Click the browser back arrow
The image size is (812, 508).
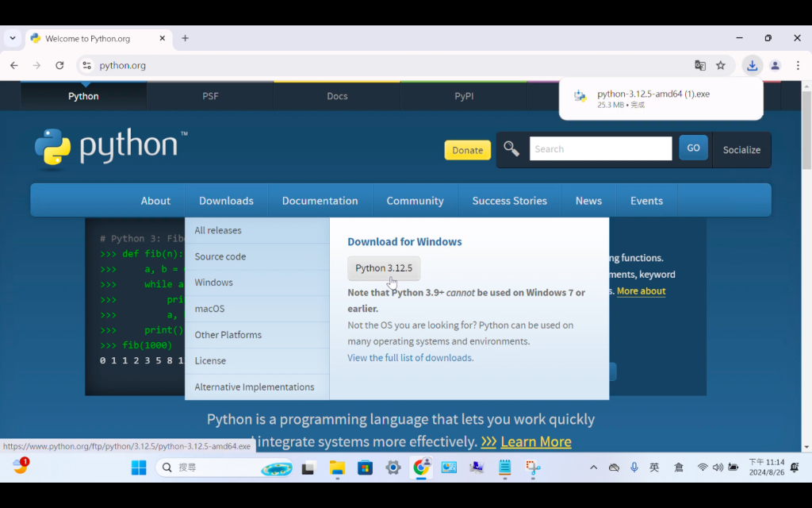click(14, 65)
